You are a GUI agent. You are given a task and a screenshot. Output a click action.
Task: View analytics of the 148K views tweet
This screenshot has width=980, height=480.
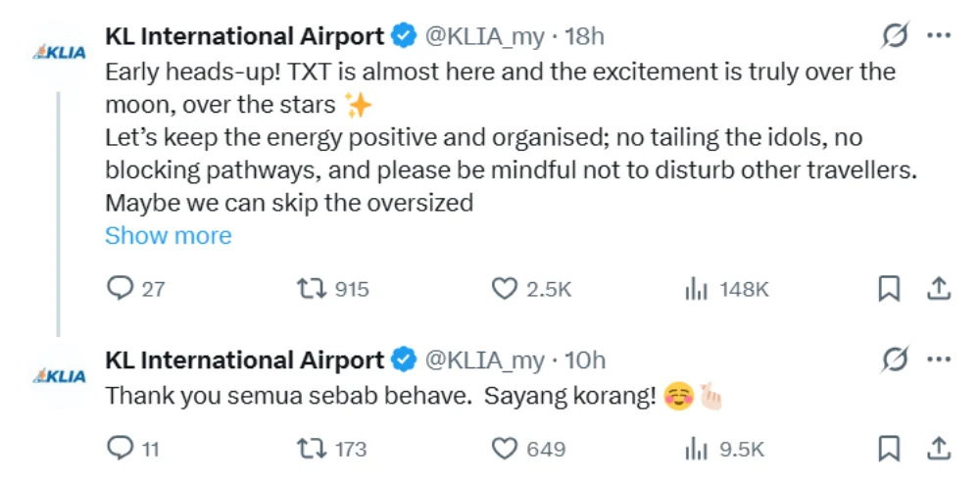click(x=696, y=289)
